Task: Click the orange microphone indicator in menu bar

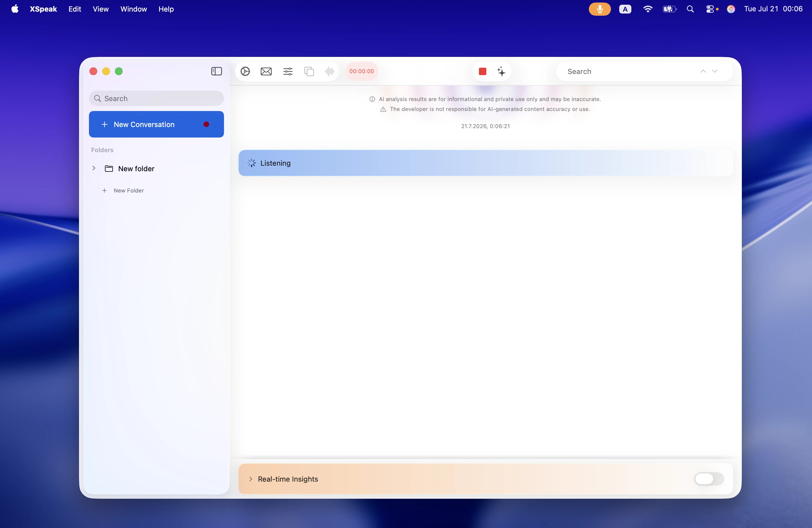Action: coord(599,9)
